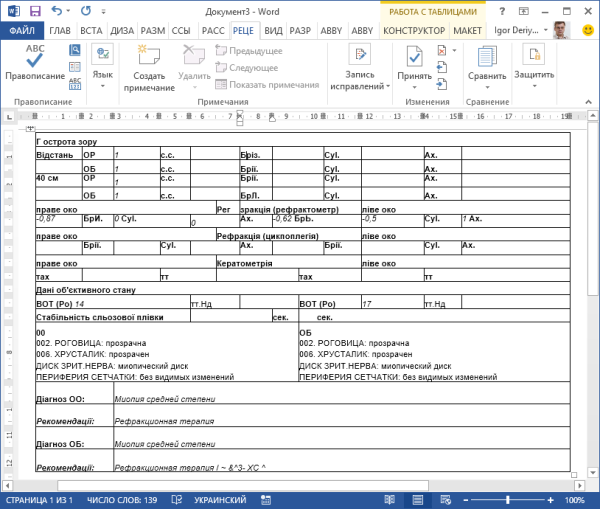Click the zoom in plus button

[550, 500]
